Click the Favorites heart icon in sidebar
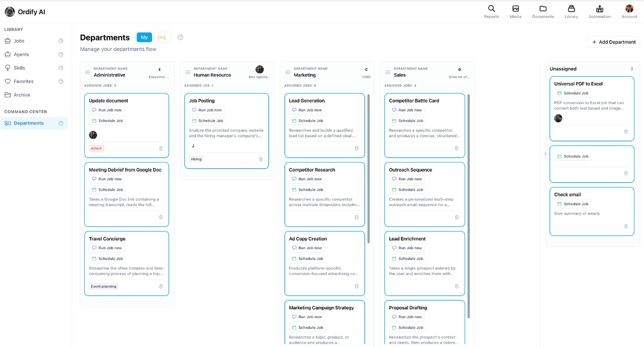Viewport: 644px width, 347px height. point(7,81)
